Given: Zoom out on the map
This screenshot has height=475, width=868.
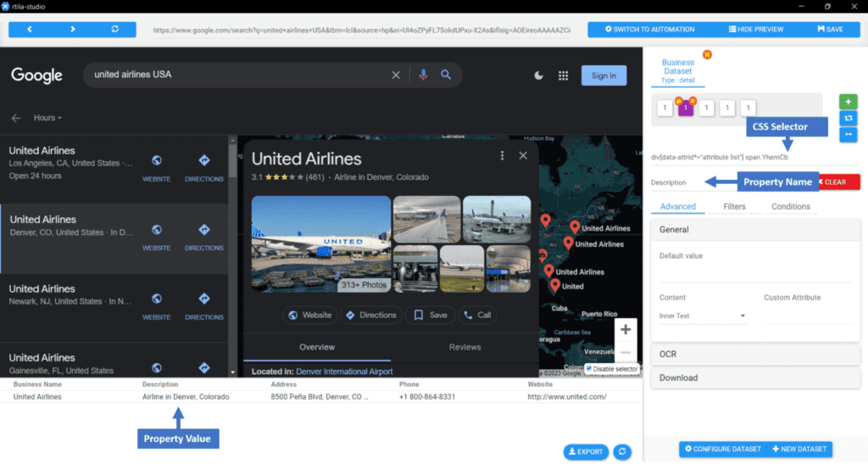Looking at the screenshot, I should coord(626,353).
